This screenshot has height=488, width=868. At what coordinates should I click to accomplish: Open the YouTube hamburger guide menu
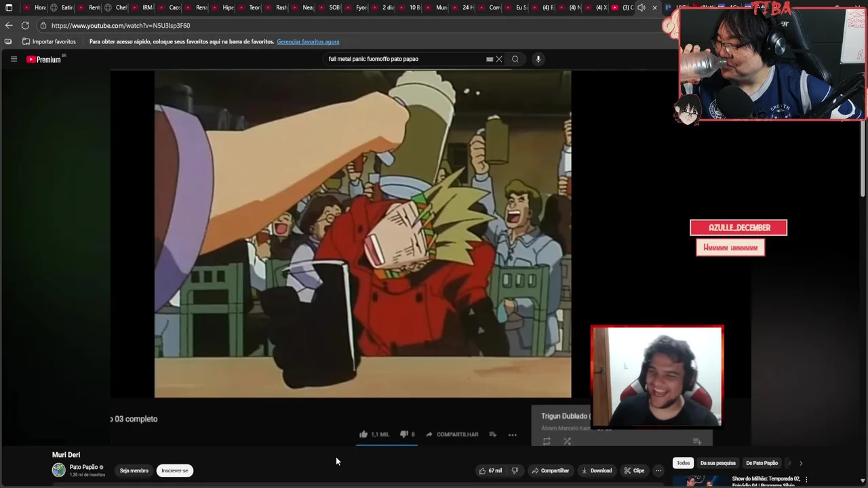pos(14,59)
